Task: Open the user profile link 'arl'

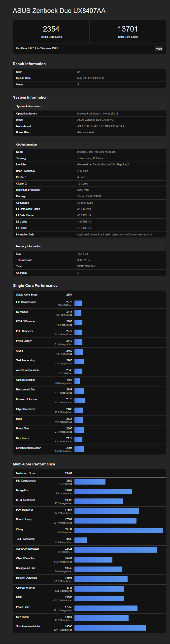Action: pyautogui.click(x=79, y=72)
